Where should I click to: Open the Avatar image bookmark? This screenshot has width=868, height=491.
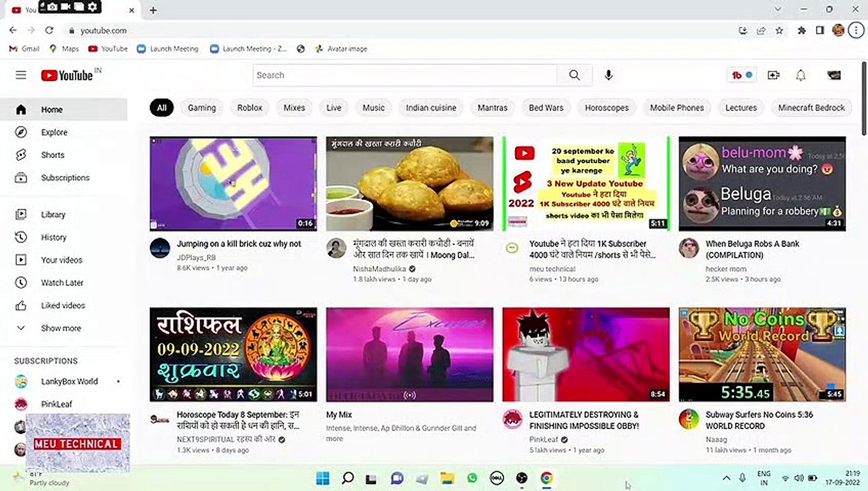[x=341, y=48]
